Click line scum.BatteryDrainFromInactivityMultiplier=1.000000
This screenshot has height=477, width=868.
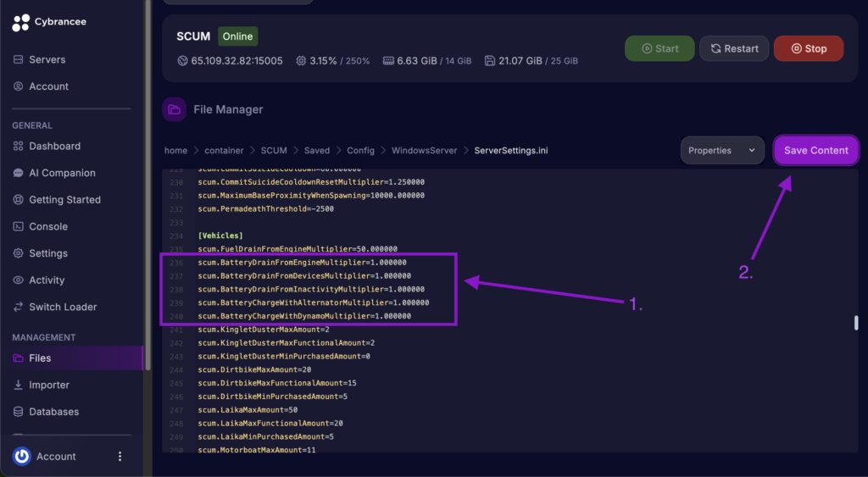click(x=311, y=290)
